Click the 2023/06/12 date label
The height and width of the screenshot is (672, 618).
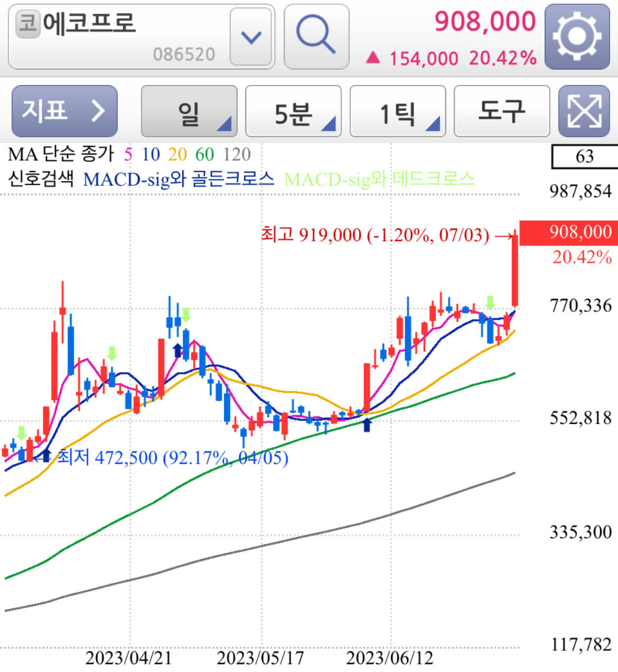coord(390,658)
